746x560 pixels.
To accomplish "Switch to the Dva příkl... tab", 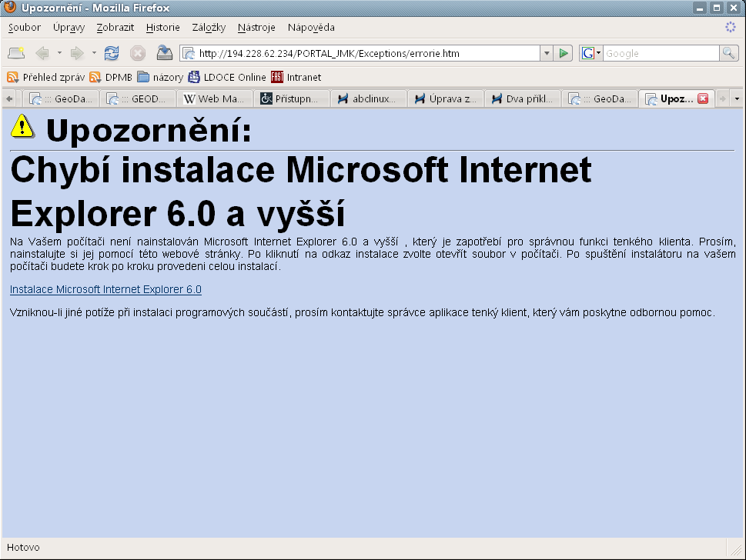I will tap(523, 99).
